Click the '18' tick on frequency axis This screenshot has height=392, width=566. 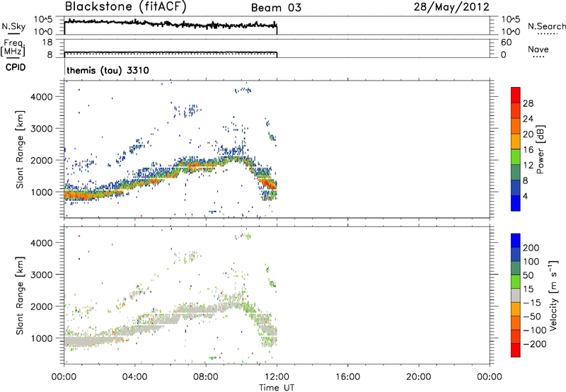pyautogui.click(x=47, y=42)
